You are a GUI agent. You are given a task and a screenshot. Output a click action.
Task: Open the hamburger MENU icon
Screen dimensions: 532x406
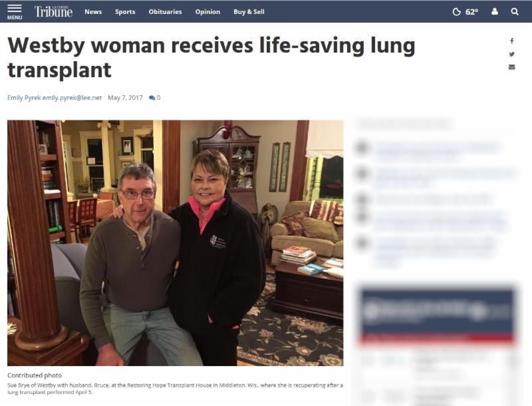pyautogui.click(x=14, y=11)
